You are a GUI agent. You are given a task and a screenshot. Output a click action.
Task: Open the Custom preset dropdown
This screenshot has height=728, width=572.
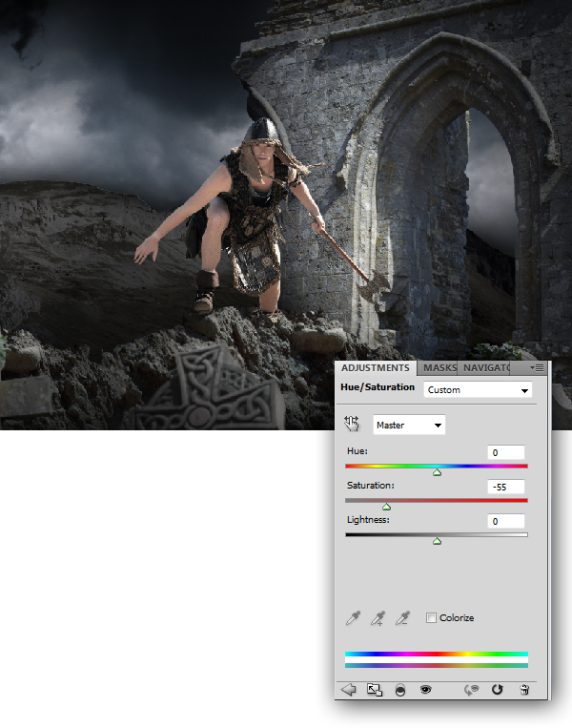478,390
